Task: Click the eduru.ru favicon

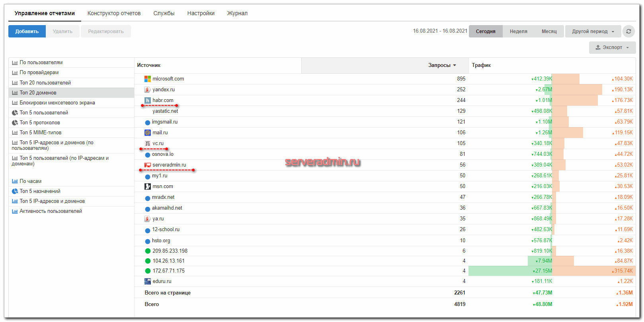Action: 148,281
